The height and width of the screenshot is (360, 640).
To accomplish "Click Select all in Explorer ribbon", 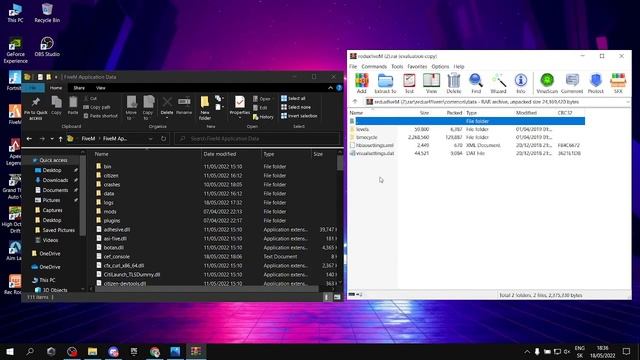I will click(293, 98).
